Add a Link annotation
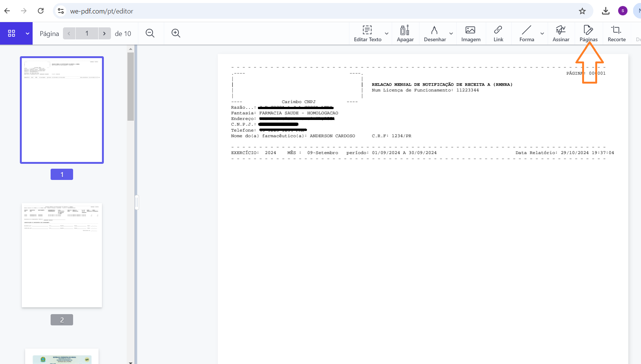This screenshot has width=641, height=364. [498, 33]
